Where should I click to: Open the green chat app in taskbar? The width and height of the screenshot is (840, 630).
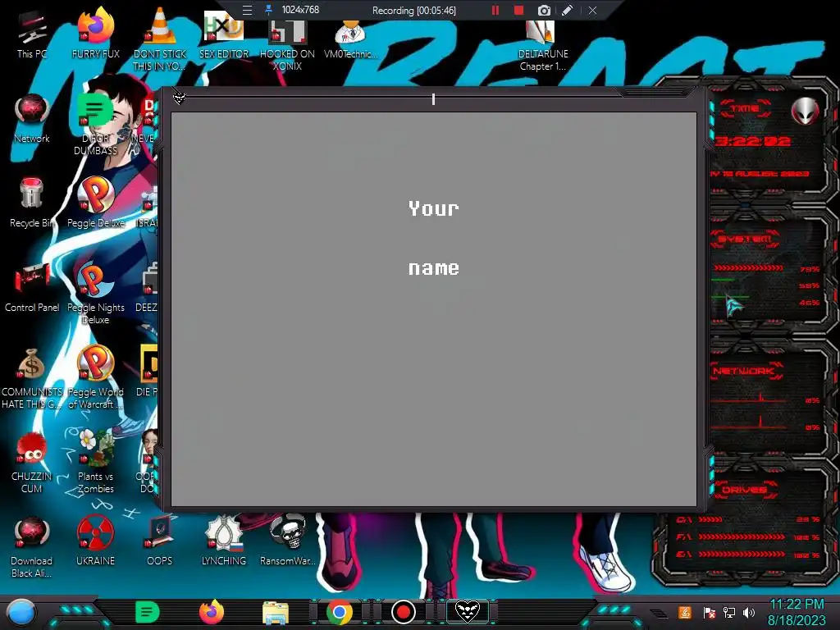[x=147, y=612]
